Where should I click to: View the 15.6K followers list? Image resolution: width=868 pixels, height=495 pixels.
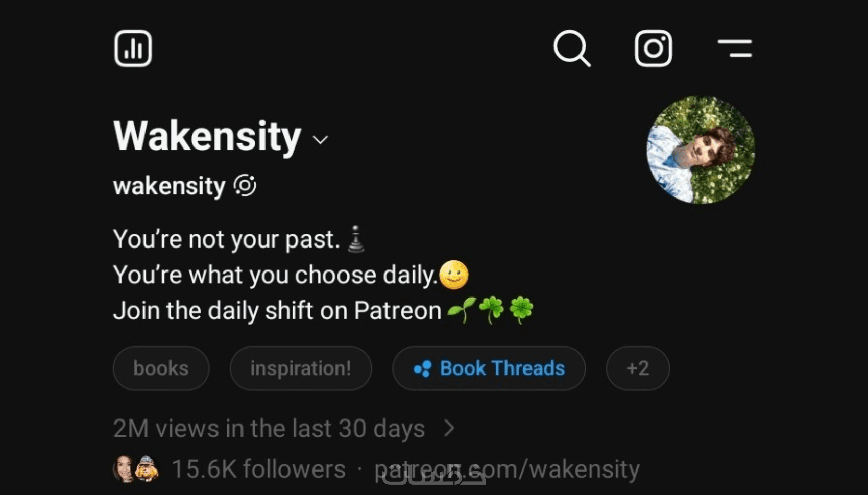(x=258, y=469)
